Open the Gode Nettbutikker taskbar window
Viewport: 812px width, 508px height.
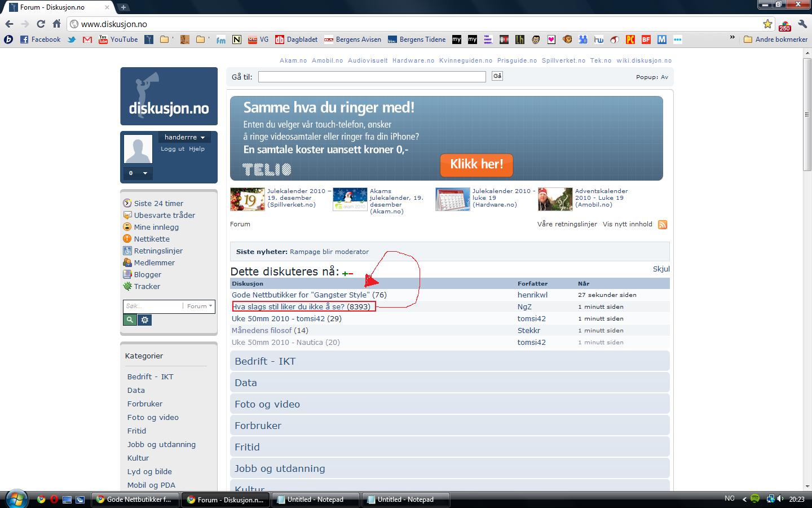click(x=134, y=500)
